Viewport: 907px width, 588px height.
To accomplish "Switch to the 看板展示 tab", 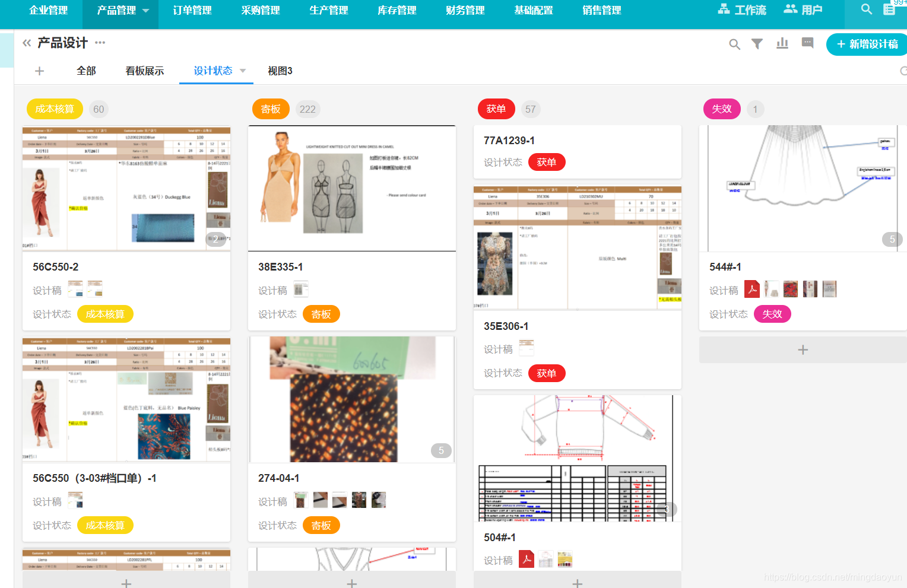I will pyautogui.click(x=144, y=70).
